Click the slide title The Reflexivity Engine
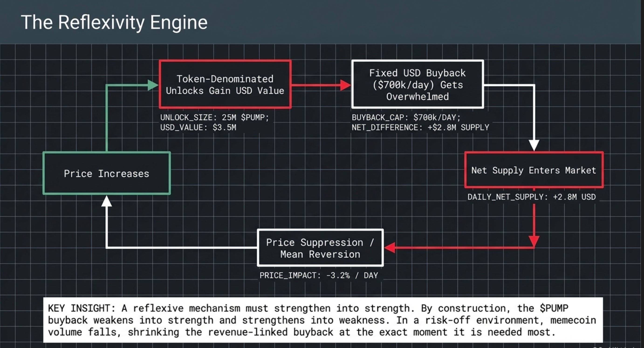The image size is (644, 348). (x=114, y=23)
